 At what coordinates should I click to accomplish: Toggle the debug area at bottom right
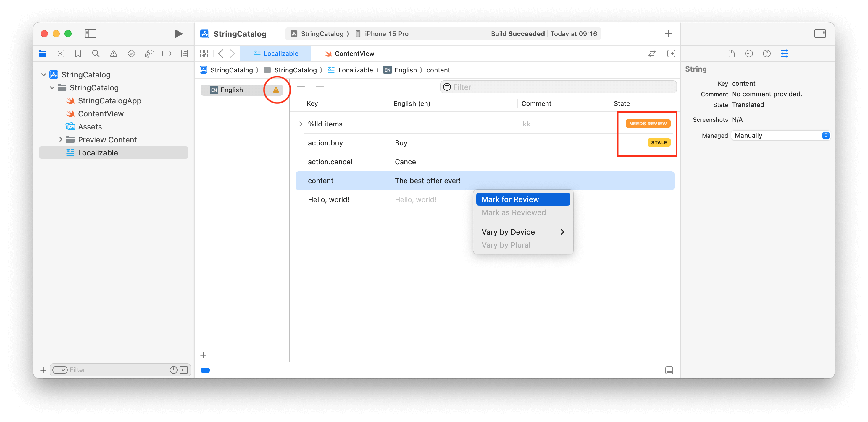pyautogui.click(x=669, y=370)
